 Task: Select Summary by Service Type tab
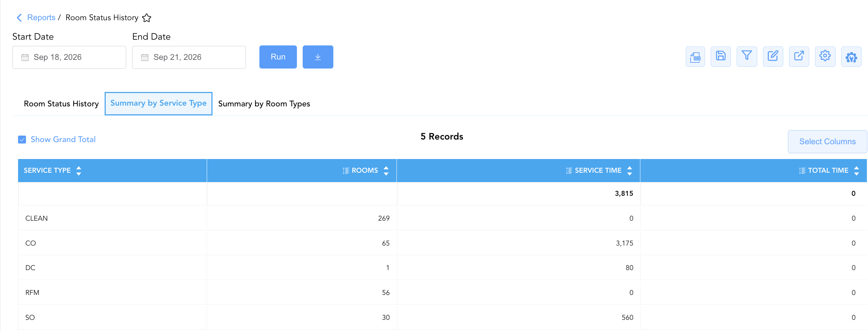[x=158, y=103]
